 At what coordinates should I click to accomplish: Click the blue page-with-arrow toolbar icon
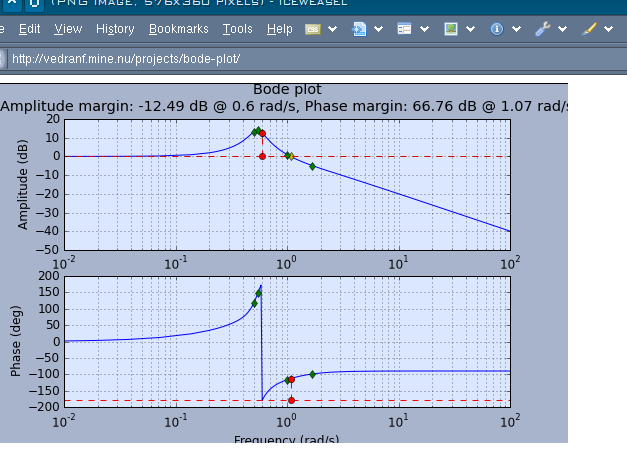[x=359, y=29]
